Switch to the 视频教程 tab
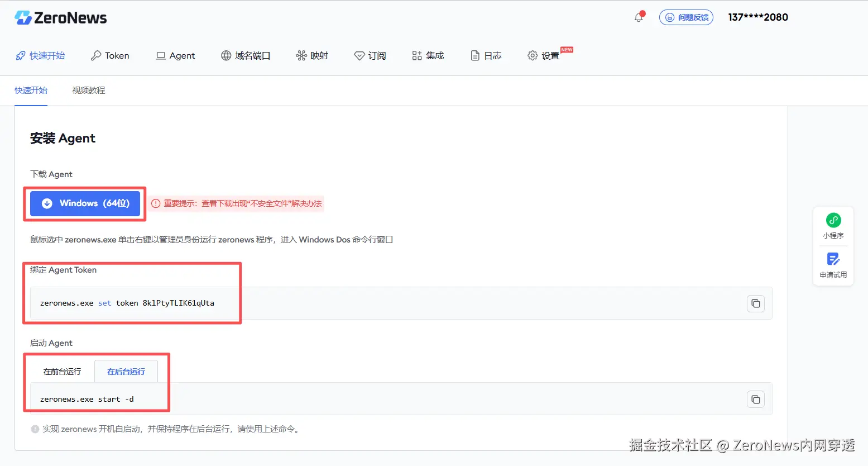This screenshot has width=868, height=466. point(88,90)
